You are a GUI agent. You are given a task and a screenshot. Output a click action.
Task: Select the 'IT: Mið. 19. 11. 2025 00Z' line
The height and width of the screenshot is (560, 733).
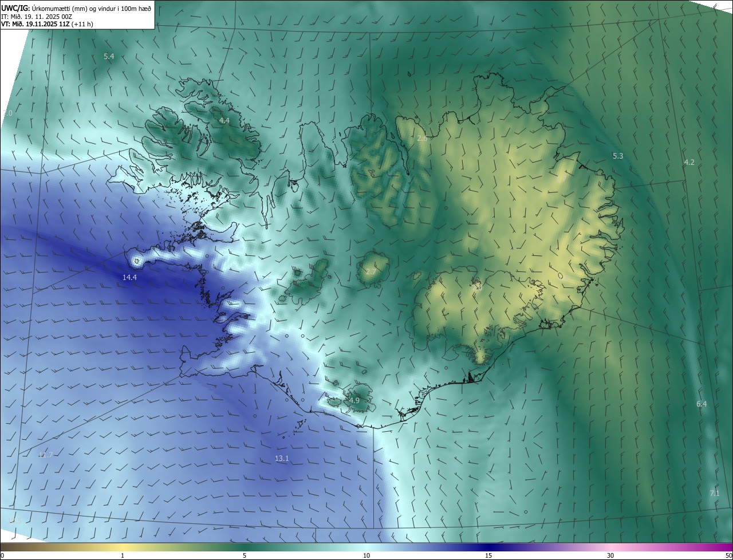[36, 17]
